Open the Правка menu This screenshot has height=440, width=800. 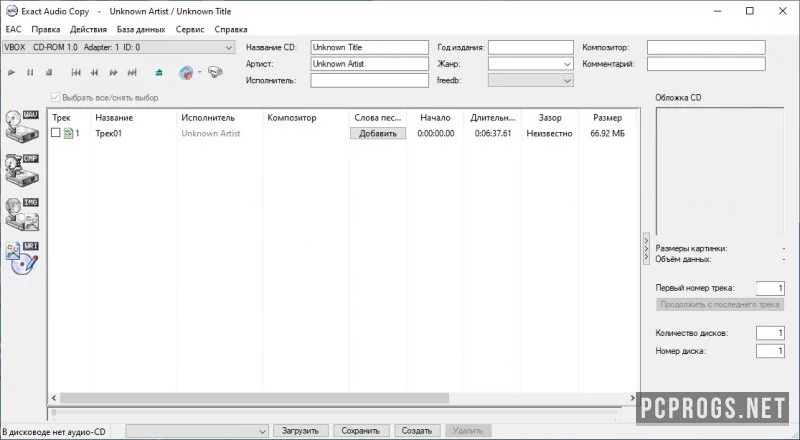(45, 29)
